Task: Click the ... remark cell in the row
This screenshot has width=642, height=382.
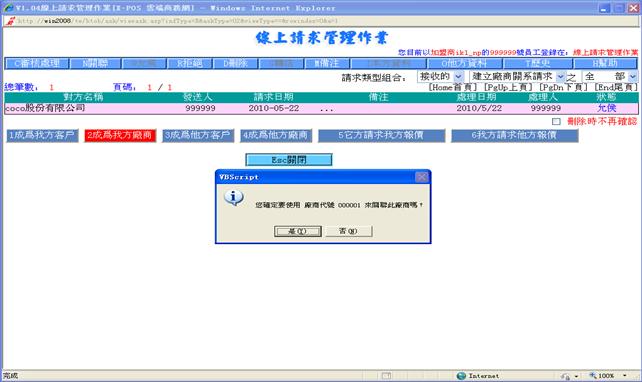Action: 326,109
